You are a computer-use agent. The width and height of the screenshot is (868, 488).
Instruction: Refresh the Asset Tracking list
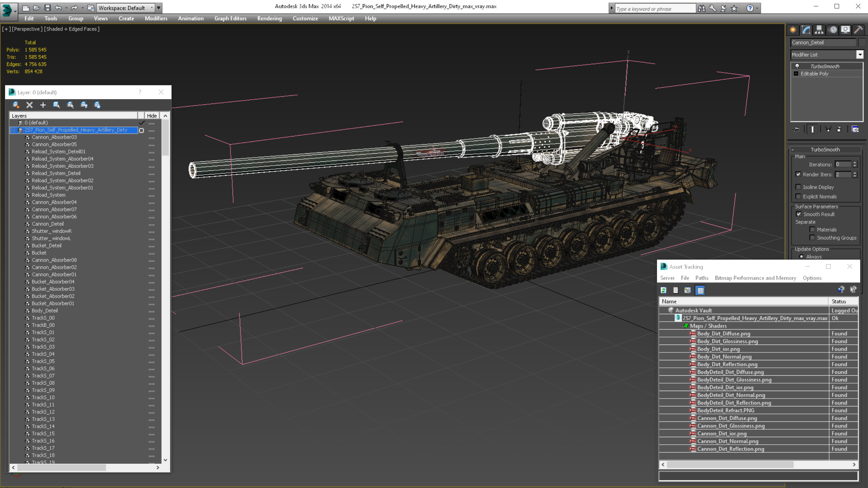663,290
